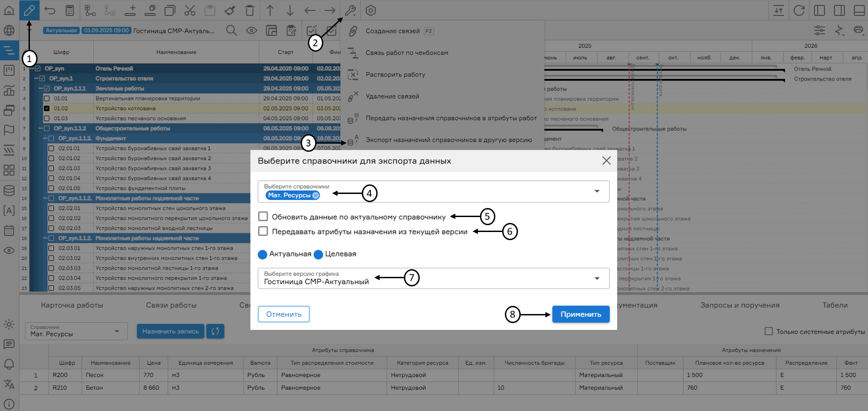
Task: Open the notifications bell
Action: tap(9, 364)
